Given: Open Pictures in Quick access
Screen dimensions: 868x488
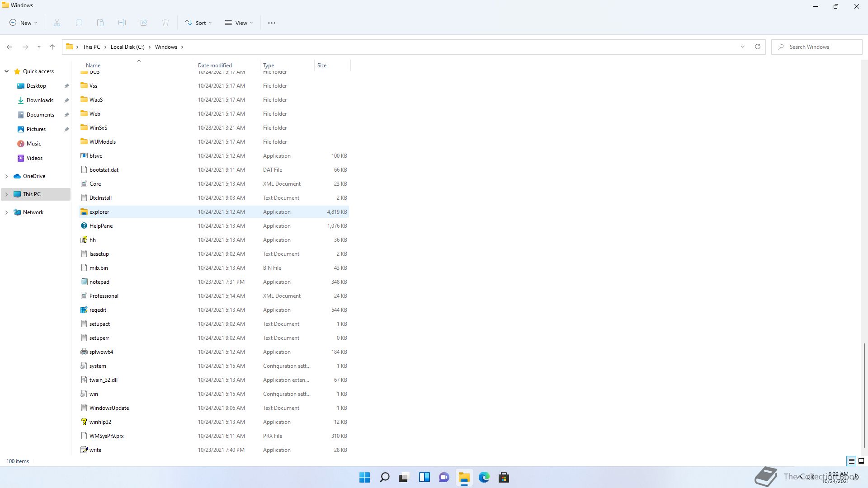Looking at the screenshot, I should tap(36, 129).
